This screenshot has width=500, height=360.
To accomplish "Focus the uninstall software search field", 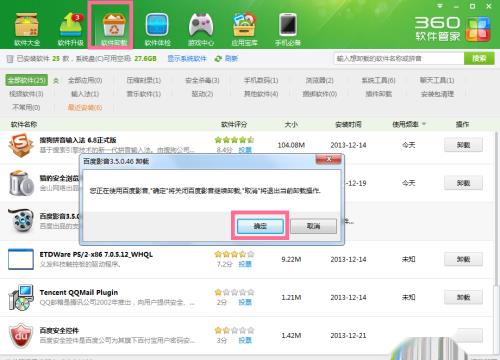I will (399, 58).
